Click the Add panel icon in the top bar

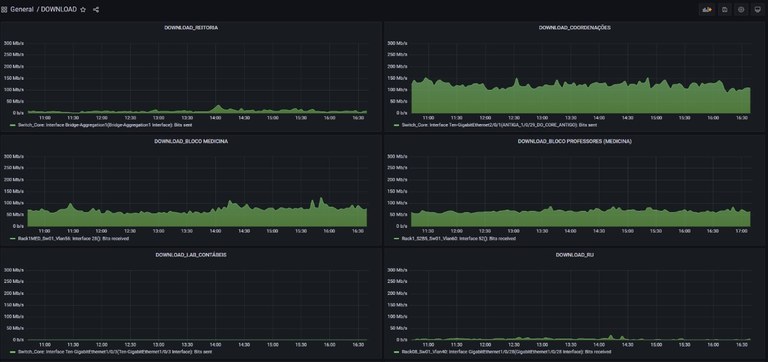point(706,9)
